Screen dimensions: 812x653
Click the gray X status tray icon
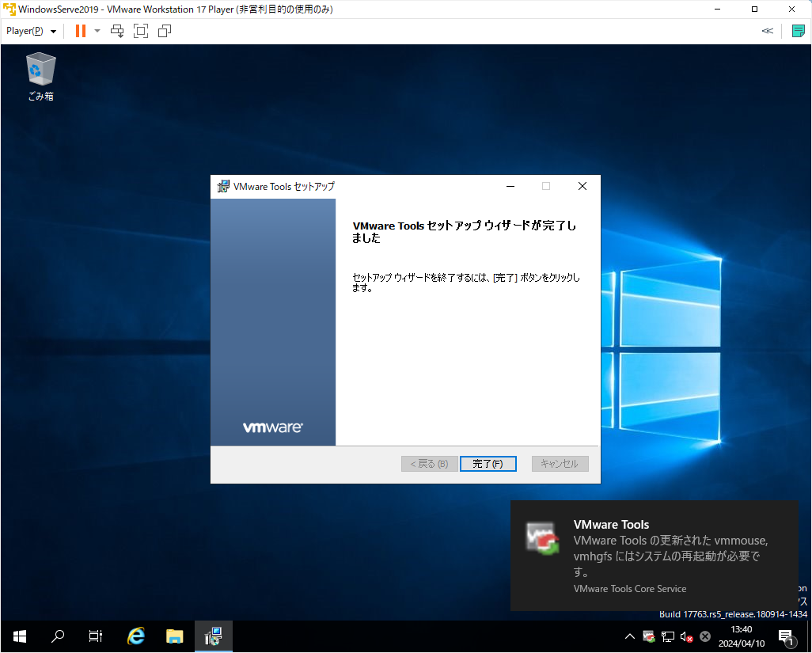point(705,636)
